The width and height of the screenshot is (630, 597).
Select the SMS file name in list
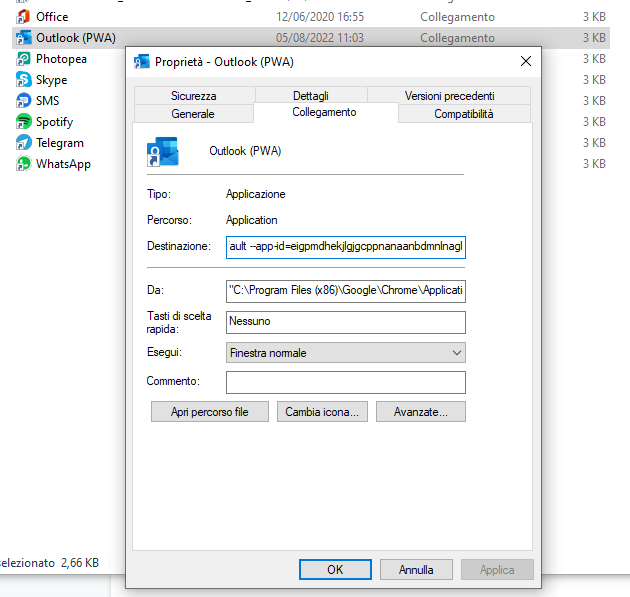[47, 100]
